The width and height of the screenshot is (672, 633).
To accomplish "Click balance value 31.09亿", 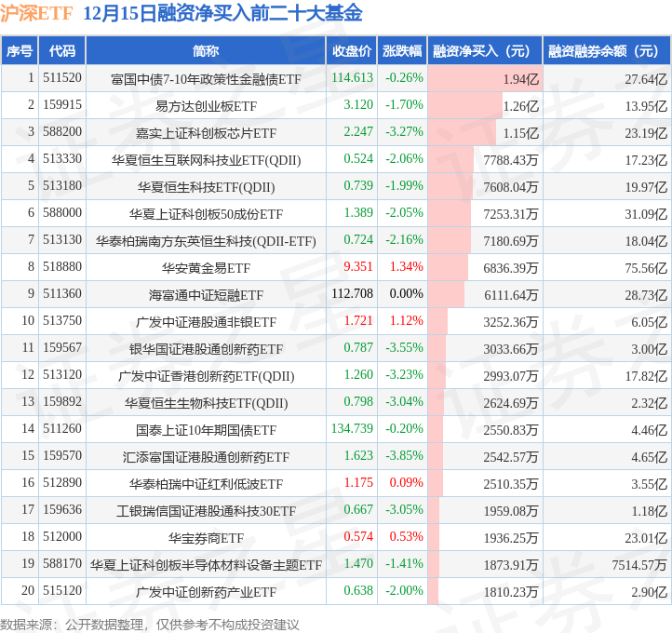I will (646, 214).
